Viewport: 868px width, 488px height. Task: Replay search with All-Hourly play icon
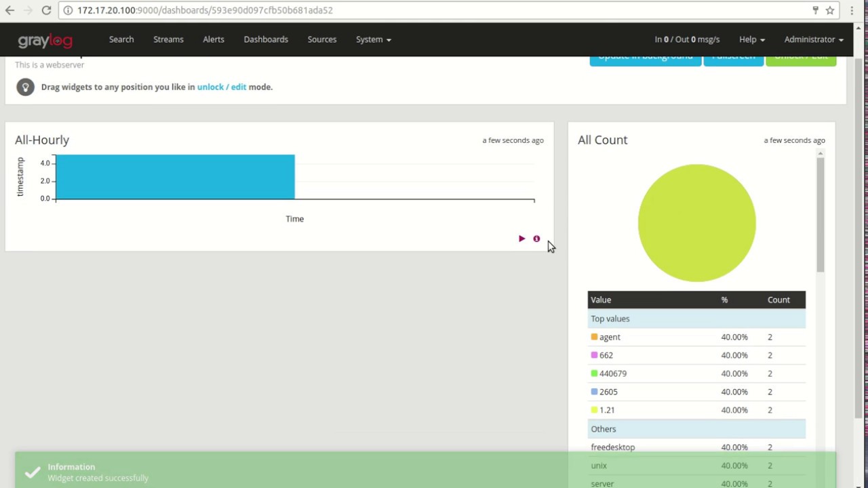coord(521,239)
